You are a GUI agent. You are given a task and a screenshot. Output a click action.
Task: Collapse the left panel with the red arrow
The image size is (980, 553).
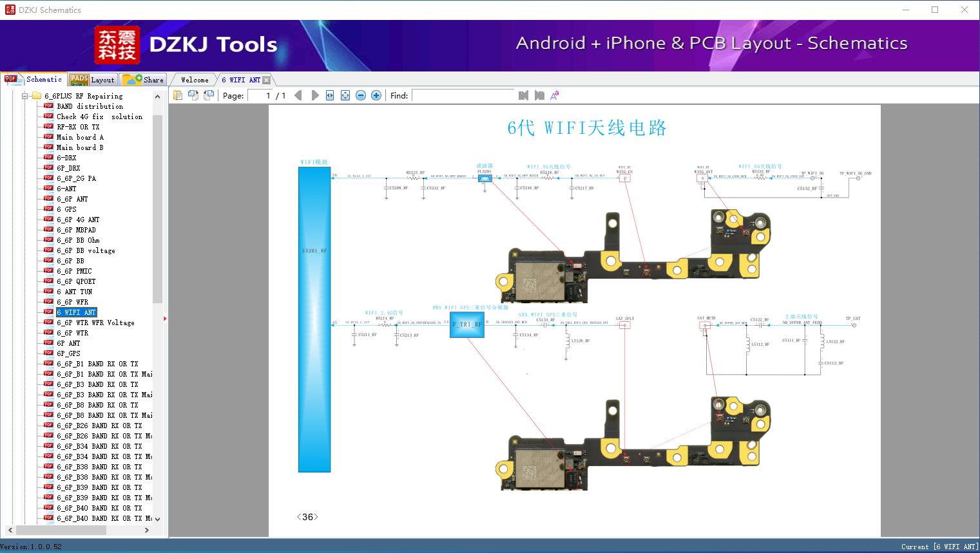coord(165,318)
